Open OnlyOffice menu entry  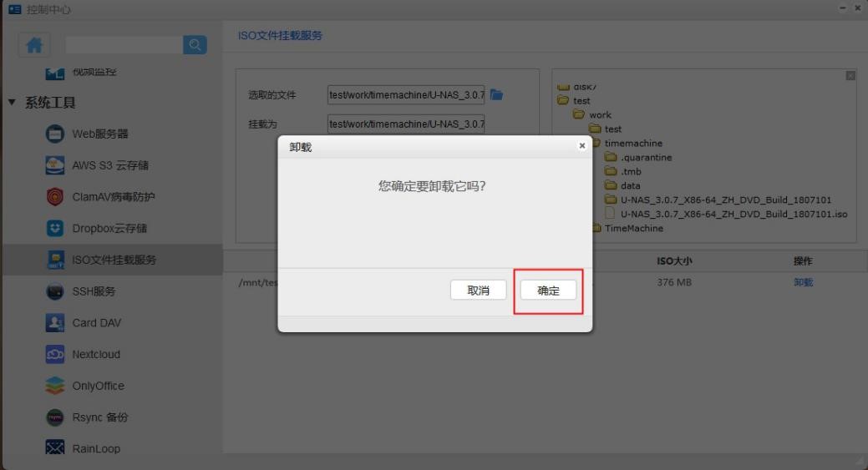[x=98, y=386]
